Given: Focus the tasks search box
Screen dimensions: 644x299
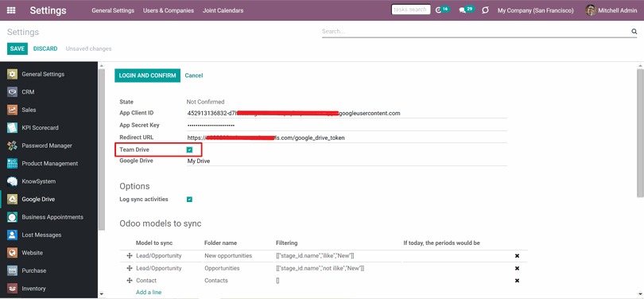Looking at the screenshot, I should 411,10.
